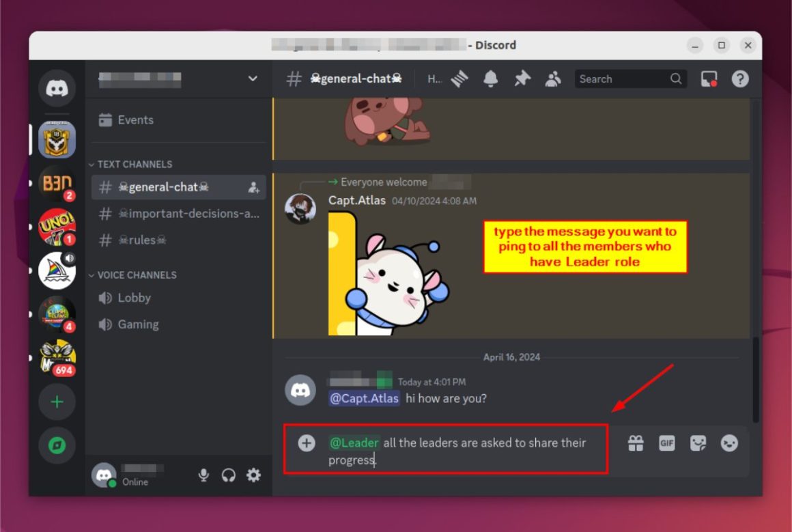792x532 pixels.
Task: Click inside the Search field
Action: [x=621, y=79]
